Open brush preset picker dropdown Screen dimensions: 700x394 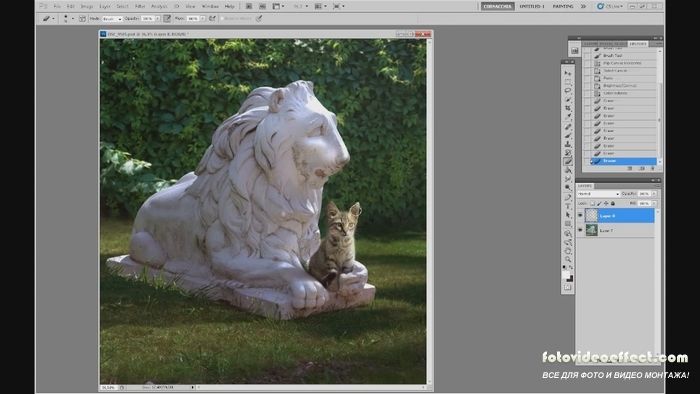[73, 19]
